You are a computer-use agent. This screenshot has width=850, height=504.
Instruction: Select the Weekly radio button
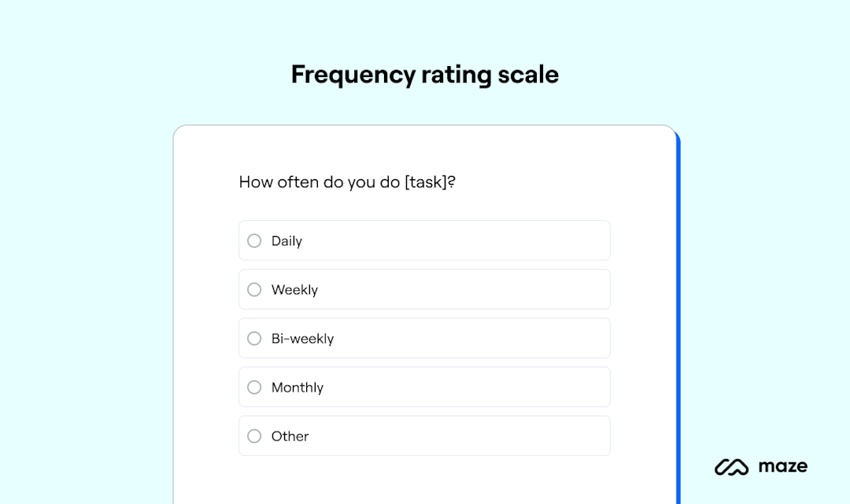pos(254,289)
